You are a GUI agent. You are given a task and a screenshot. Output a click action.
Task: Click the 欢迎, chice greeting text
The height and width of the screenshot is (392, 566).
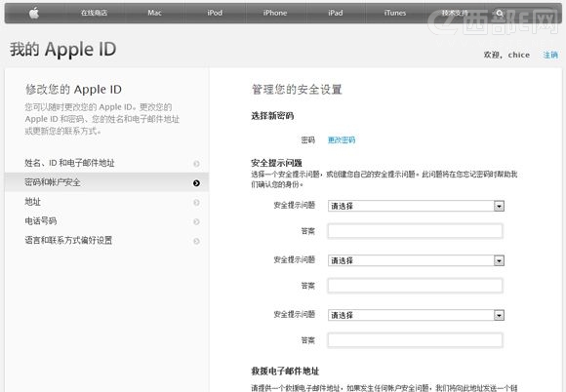506,55
